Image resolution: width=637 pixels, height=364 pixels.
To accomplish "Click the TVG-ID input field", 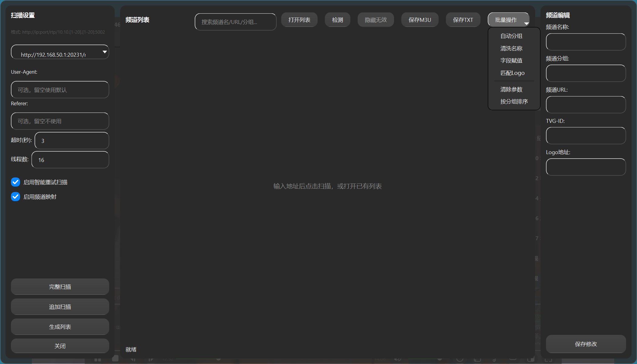I will click(586, 136).
